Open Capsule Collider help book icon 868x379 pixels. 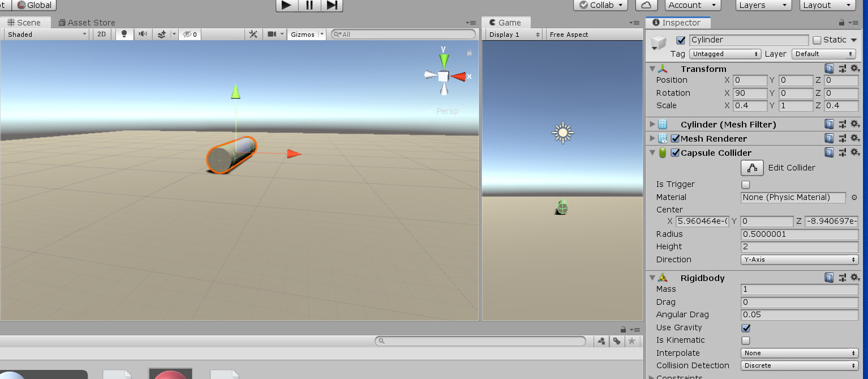click(829, 152)
